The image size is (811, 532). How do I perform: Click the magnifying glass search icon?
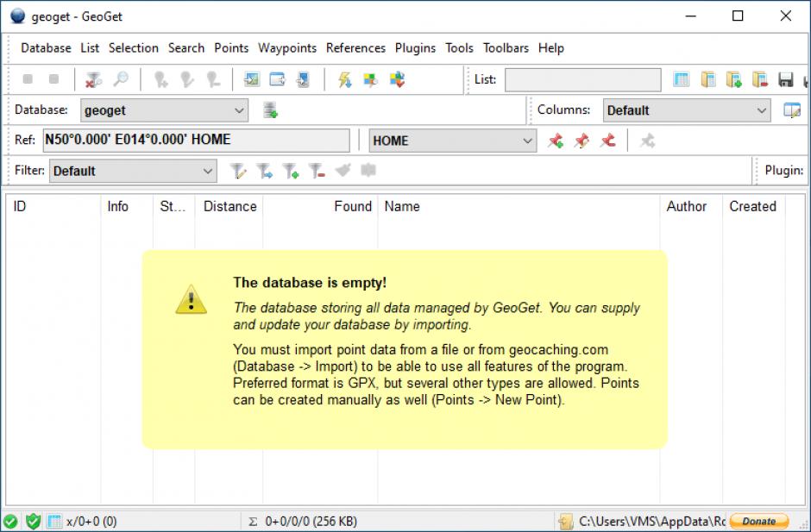tap(121, 79)
